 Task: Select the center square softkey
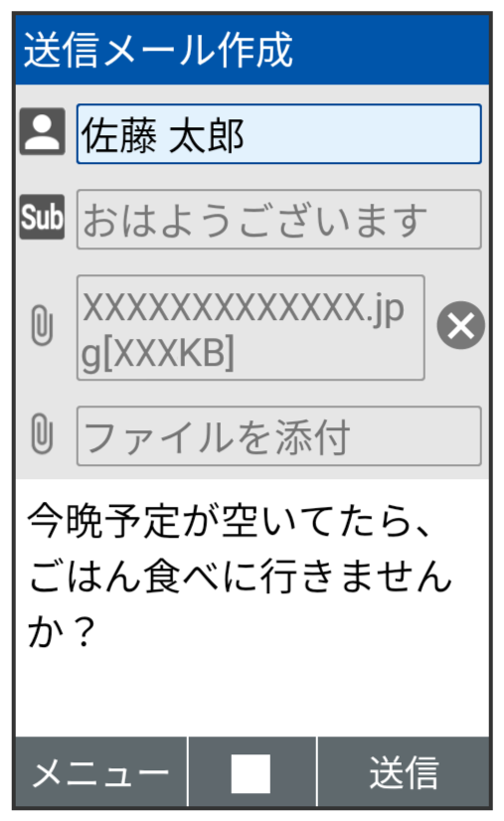pos(252,773)
